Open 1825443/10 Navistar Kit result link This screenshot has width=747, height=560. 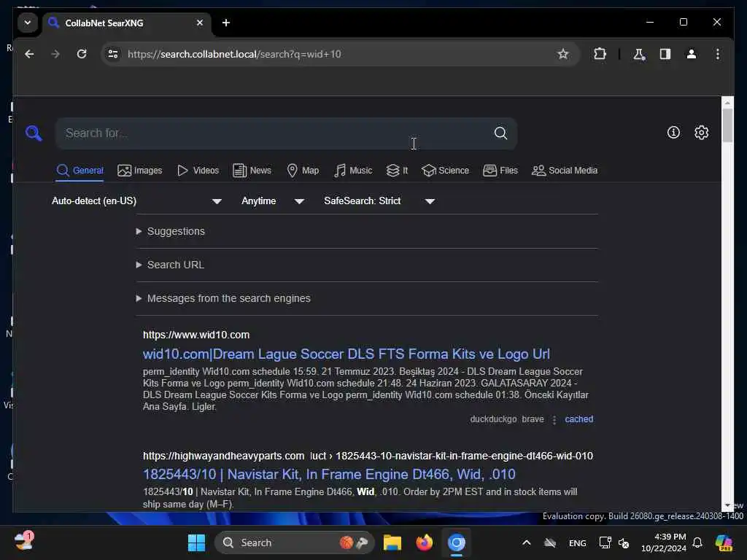pyautogui.click(x=329, y=474)
